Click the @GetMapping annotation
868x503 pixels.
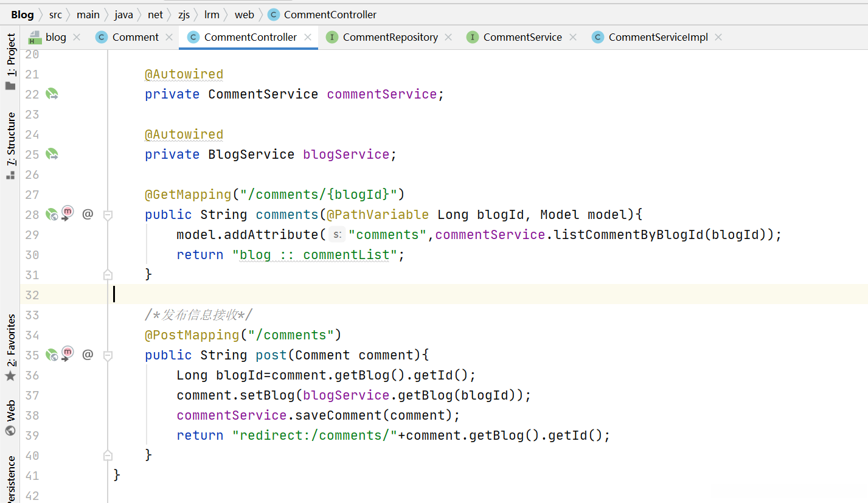189,195
